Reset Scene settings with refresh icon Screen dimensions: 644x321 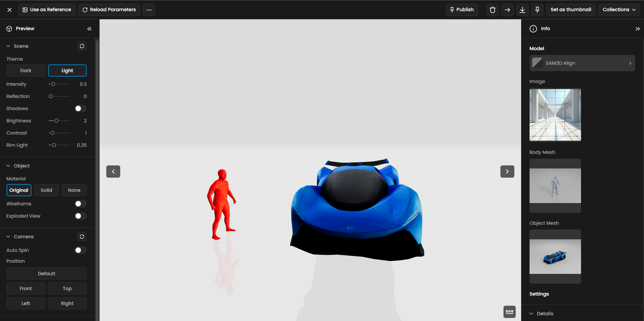(82, 46)
